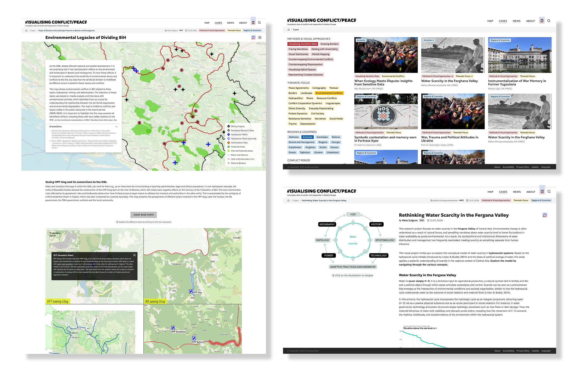Select the H2O node in the water scarcity diagram

pyautogui.click(x=353, y=215)
